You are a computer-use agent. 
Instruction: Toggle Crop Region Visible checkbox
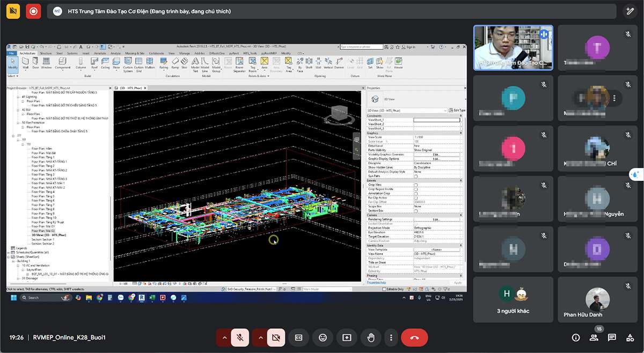pos(416,189)
